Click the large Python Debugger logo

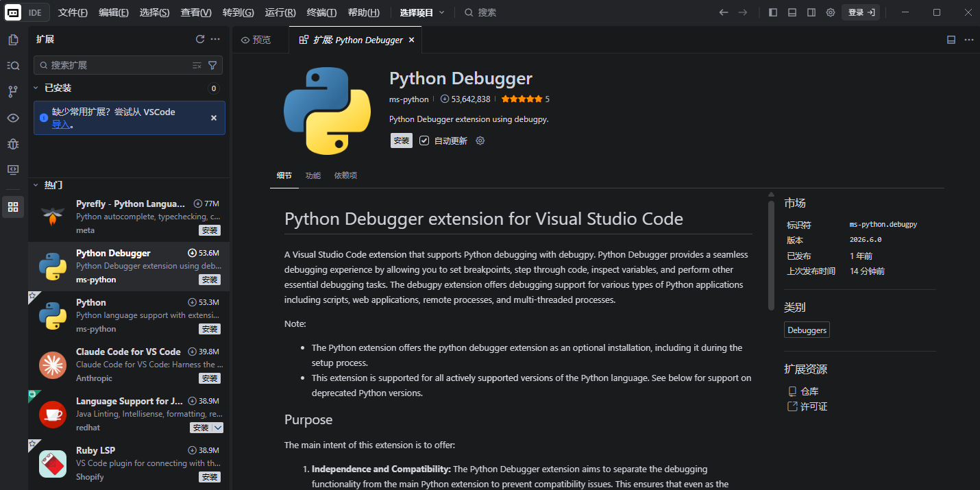point(327,111)
